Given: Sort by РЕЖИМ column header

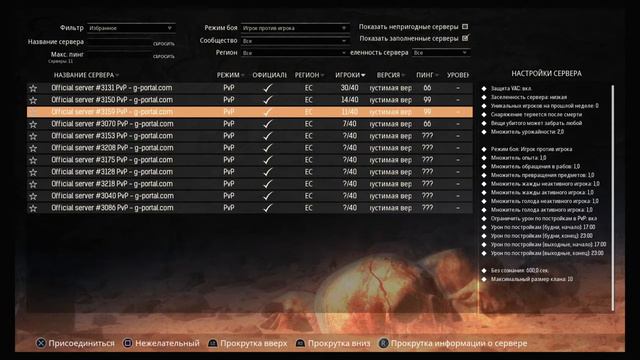Looking at the screenshot, I should click(x=230, y=75).
